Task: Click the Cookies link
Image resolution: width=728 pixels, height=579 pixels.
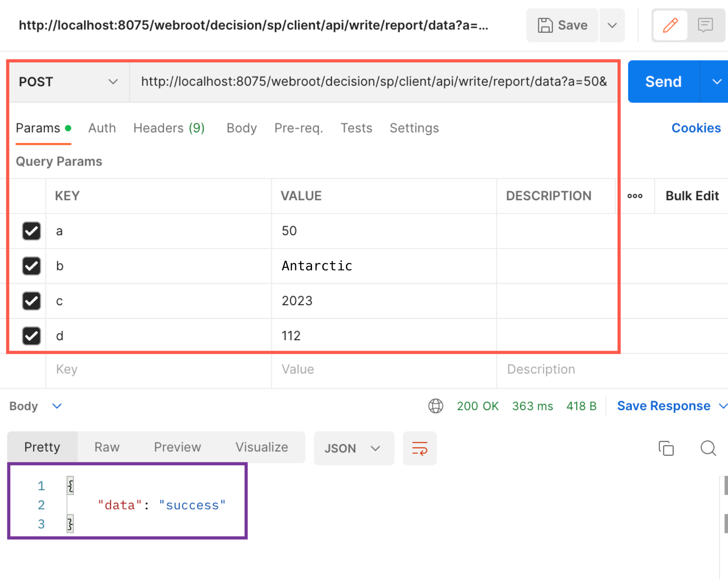Action: (696, 128)
